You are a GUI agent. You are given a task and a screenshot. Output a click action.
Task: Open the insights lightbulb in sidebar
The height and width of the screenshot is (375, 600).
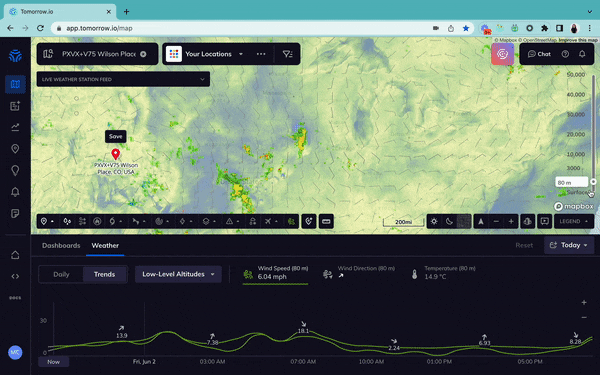[x=15, y=170]
